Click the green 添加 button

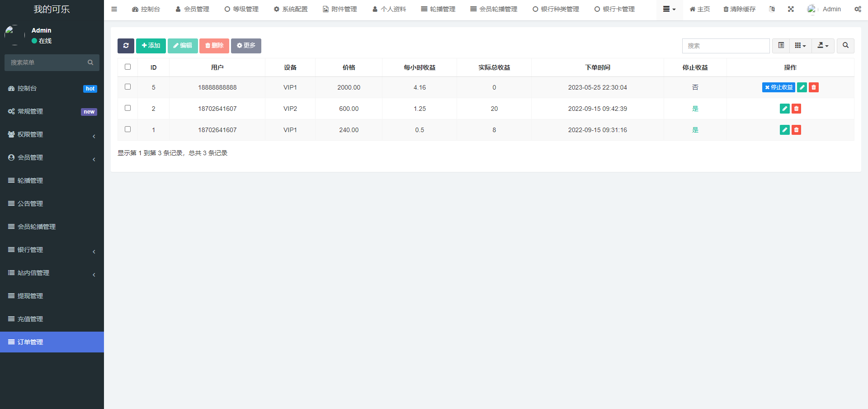click(151, 46)
